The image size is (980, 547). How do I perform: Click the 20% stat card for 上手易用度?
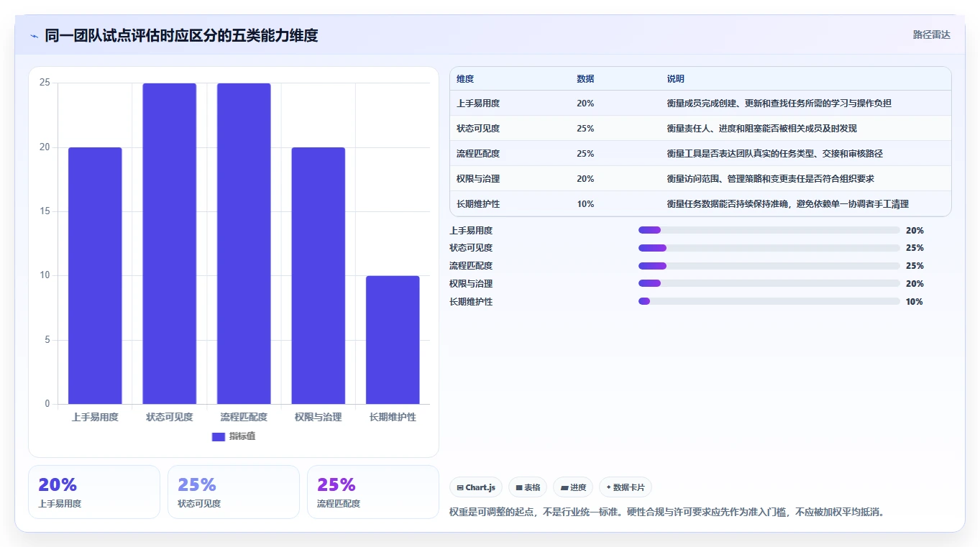94,492
